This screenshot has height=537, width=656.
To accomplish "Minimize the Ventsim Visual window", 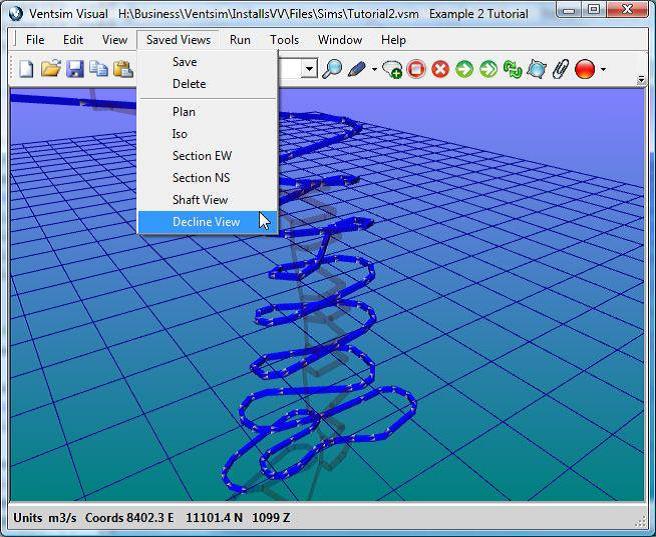I will coord(569,10).
